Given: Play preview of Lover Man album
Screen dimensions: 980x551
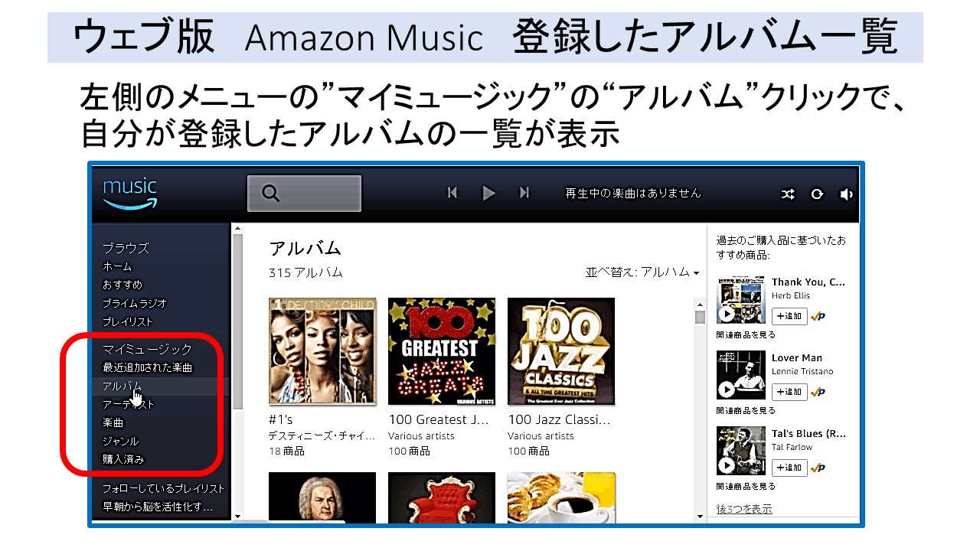Looking at the screenshot, I should click(x=726, y=390).
